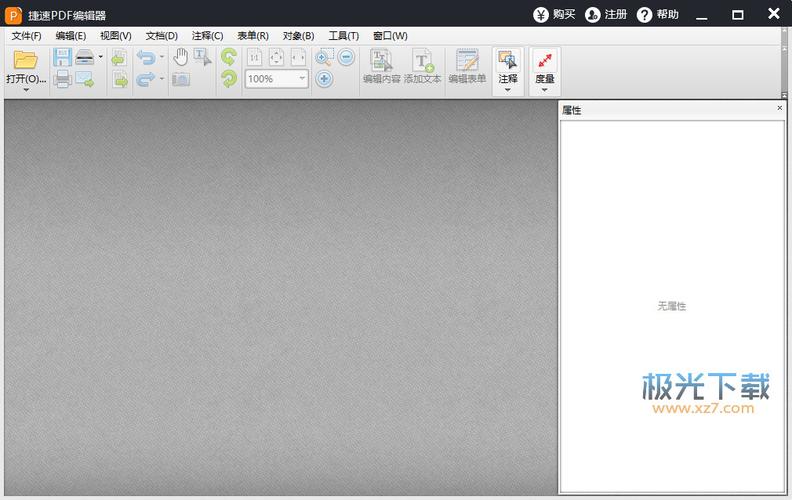The width and height of the screenshot is (792, 500).
Task: Open the 注释(C) menu
Action: [208, 36]
